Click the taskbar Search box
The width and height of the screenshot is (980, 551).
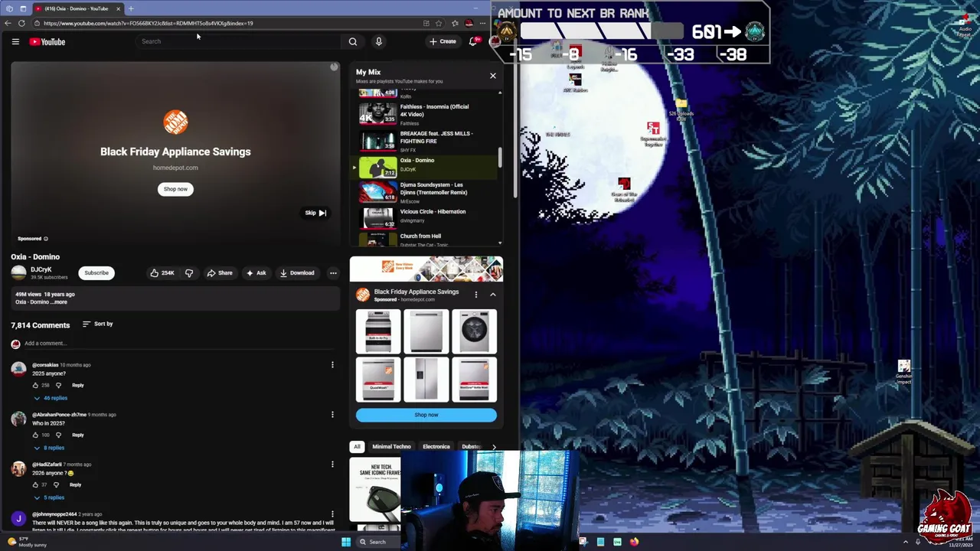377,542
